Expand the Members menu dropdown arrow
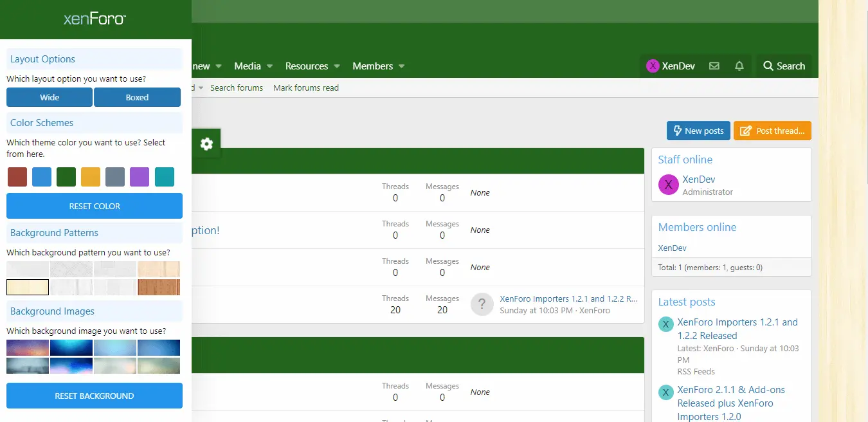Viewport: 868px width, 422px height. coord(402,66)
